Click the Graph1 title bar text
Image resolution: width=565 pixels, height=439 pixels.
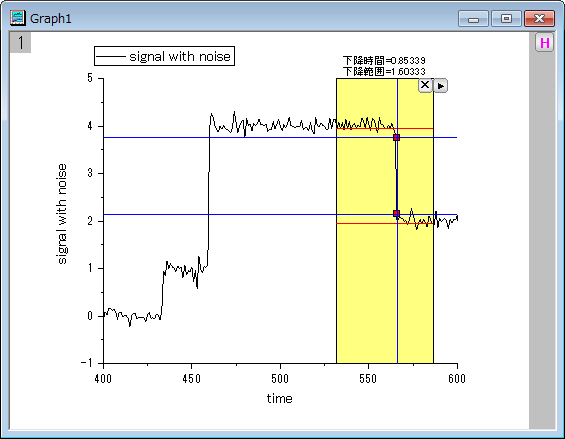coord(51,18)
